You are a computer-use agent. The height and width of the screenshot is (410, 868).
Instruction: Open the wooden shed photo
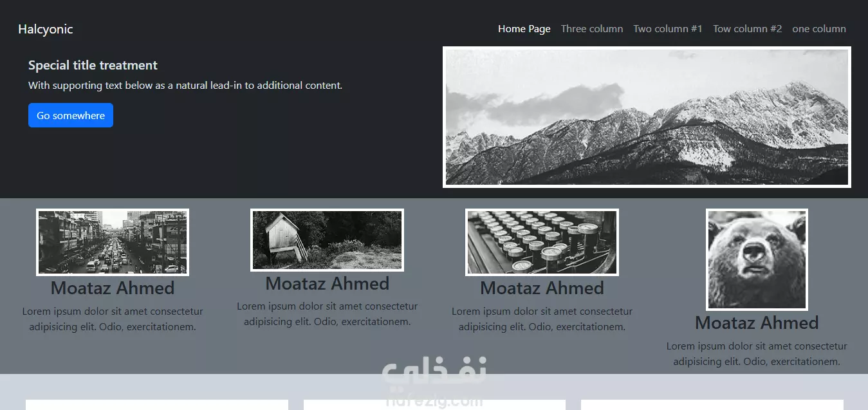coord(327,240)
